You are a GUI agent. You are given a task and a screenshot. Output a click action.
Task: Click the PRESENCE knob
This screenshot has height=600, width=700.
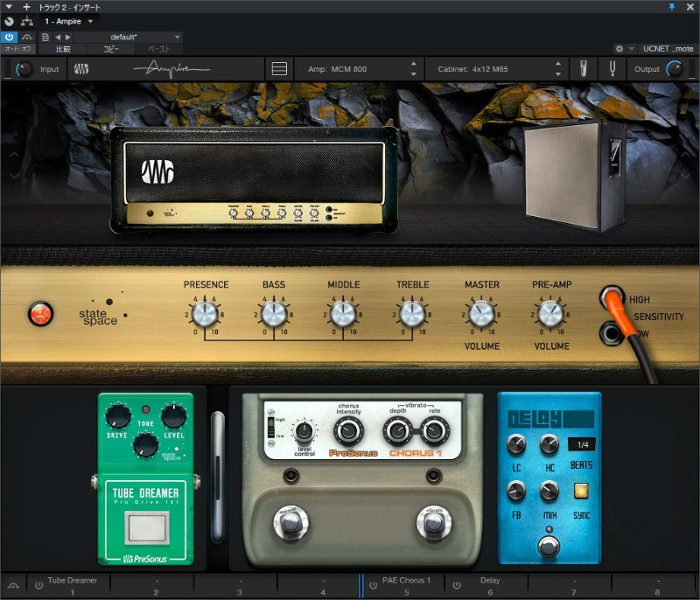tap(205, 314)
